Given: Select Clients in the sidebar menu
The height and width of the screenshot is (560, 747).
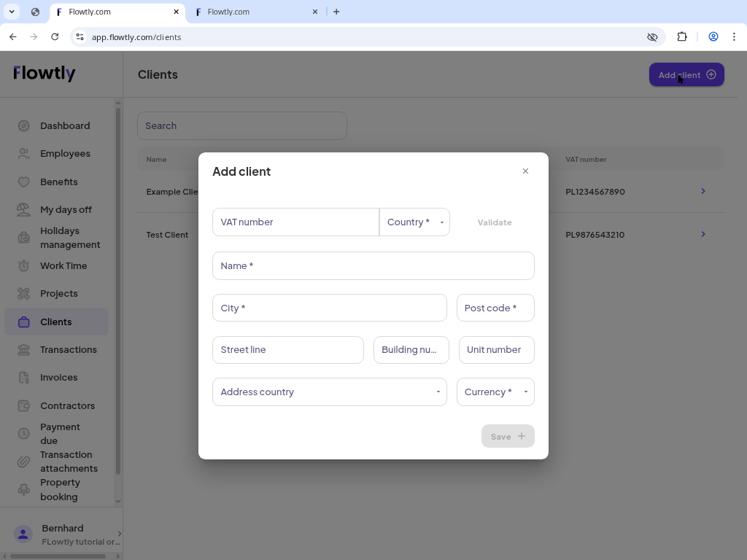Looking at the screenshot, I should pyautogui.click(x=55, y=322).
